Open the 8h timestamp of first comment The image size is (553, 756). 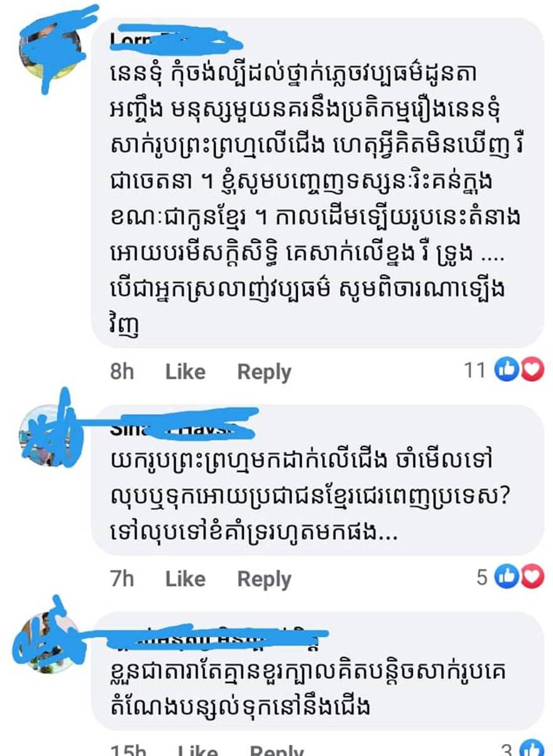[x=122, y=372]
